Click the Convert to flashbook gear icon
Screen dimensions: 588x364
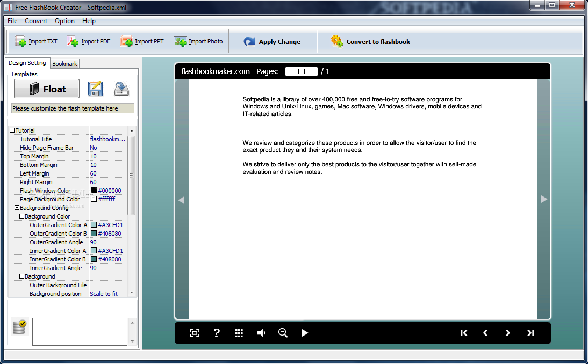(337, 41)
